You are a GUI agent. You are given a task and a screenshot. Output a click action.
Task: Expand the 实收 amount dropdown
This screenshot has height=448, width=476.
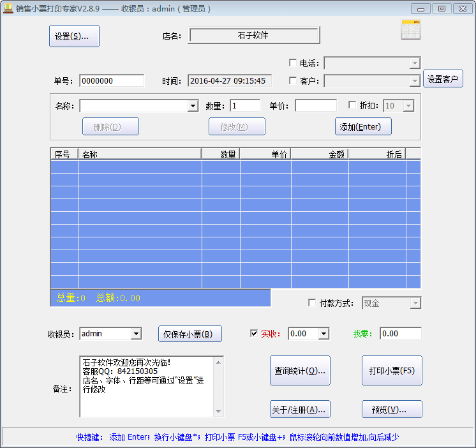324,334
